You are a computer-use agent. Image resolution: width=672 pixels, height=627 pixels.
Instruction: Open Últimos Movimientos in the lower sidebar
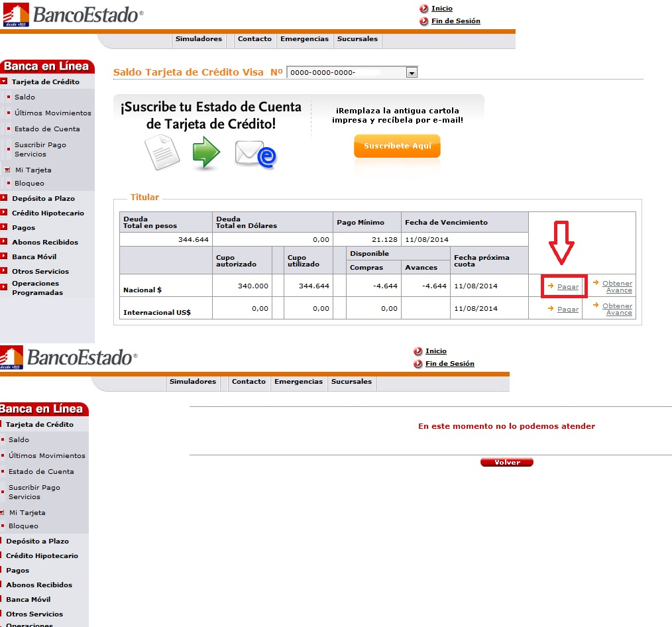tap(46, 456)
